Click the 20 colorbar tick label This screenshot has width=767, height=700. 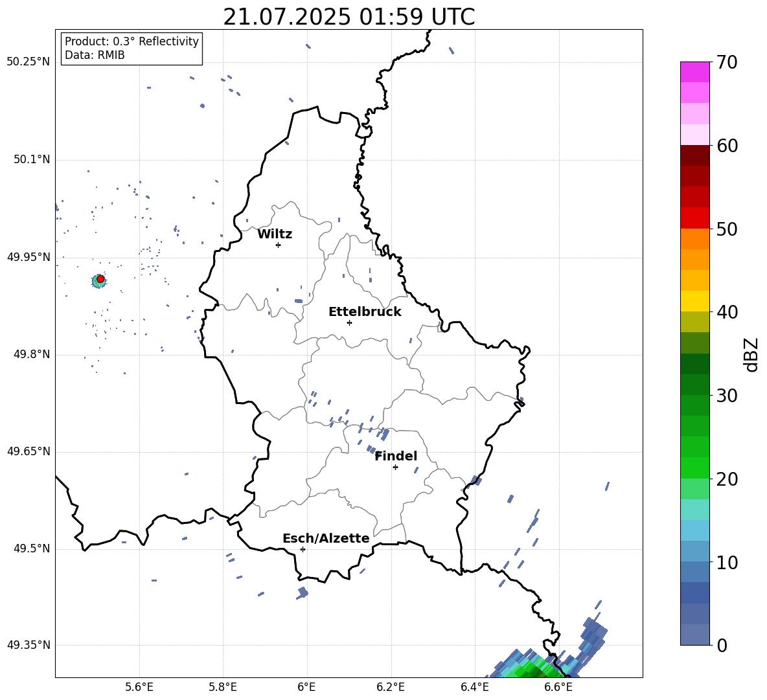coord(727,479)
